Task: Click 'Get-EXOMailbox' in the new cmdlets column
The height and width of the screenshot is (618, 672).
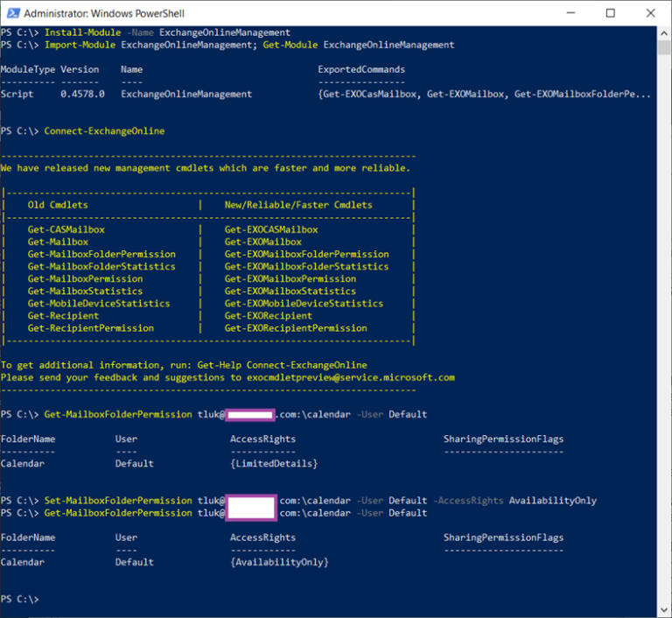Action: pyautogui.click(x=263, y=242)
